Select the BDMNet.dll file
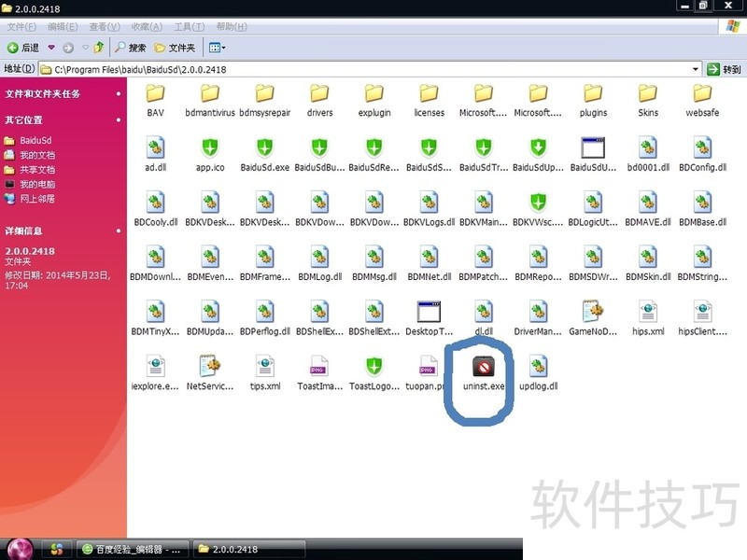The height and width of the screenshot is (560, 747). (x=430, y=264)
